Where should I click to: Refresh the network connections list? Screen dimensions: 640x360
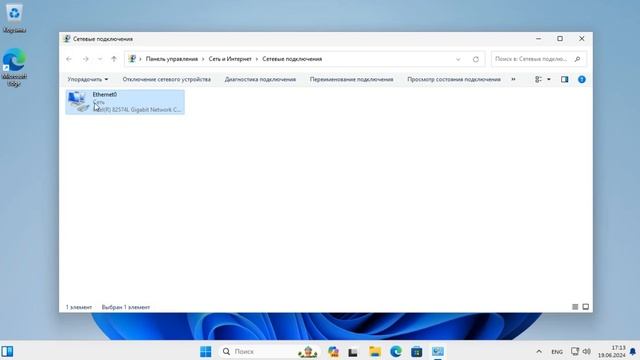(x=476, y=59)
